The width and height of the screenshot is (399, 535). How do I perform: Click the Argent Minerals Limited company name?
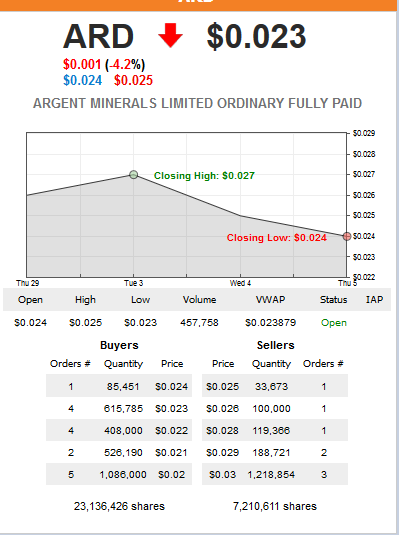point(197,103)
